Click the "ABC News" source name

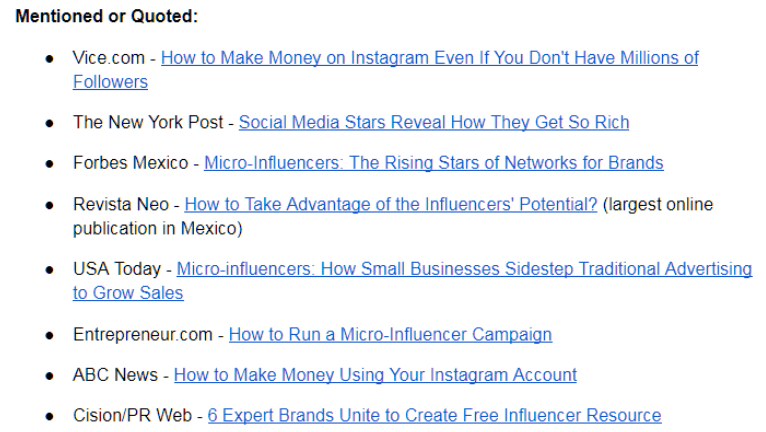click(x=115, y=375)
